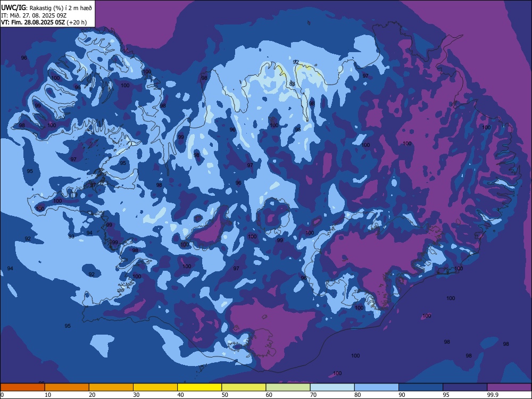
Task: Select the 30–40 gold legend swatch
Action: pyautogui.click(x=155, y=387)
